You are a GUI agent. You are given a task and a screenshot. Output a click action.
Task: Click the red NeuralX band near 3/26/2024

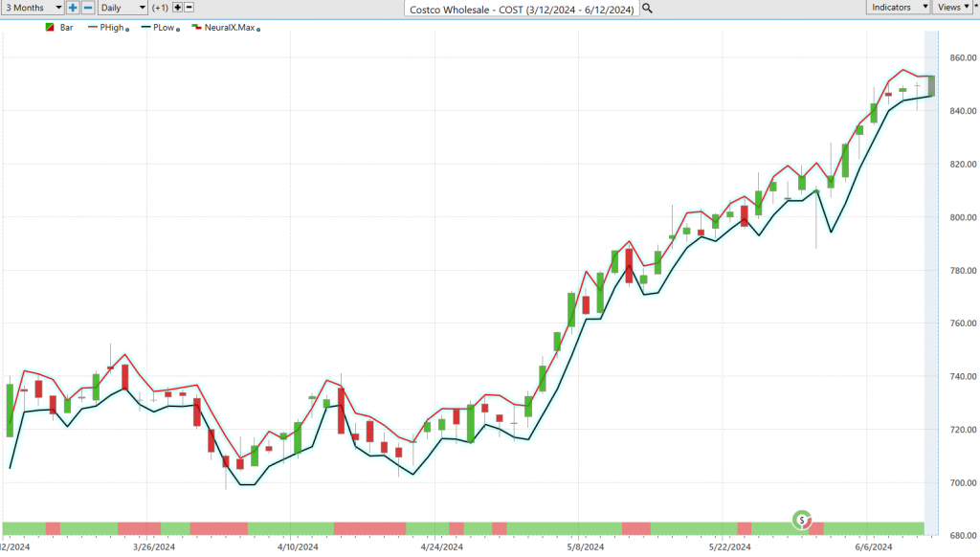coord(139,528)
